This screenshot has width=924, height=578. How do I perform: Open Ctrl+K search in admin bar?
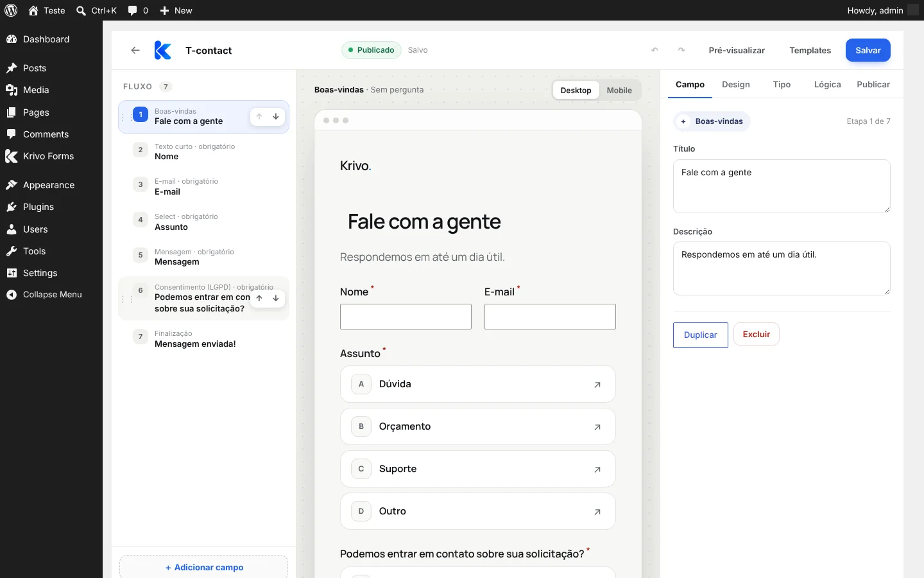(x=96, y=10)
